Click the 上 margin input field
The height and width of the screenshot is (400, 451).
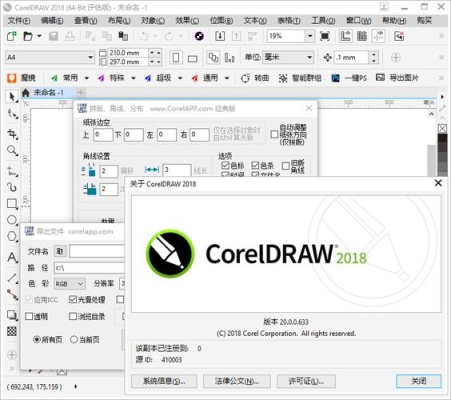pyautogui.click(x=103, y=135)
